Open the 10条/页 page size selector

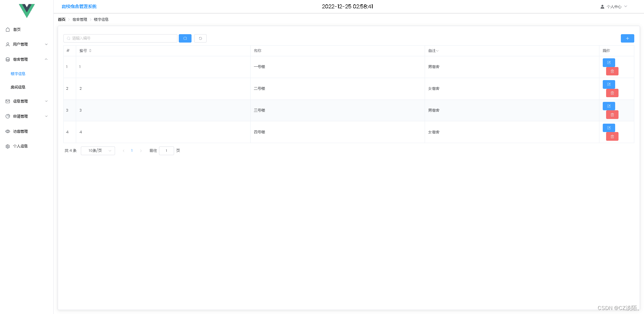(98, 151)
